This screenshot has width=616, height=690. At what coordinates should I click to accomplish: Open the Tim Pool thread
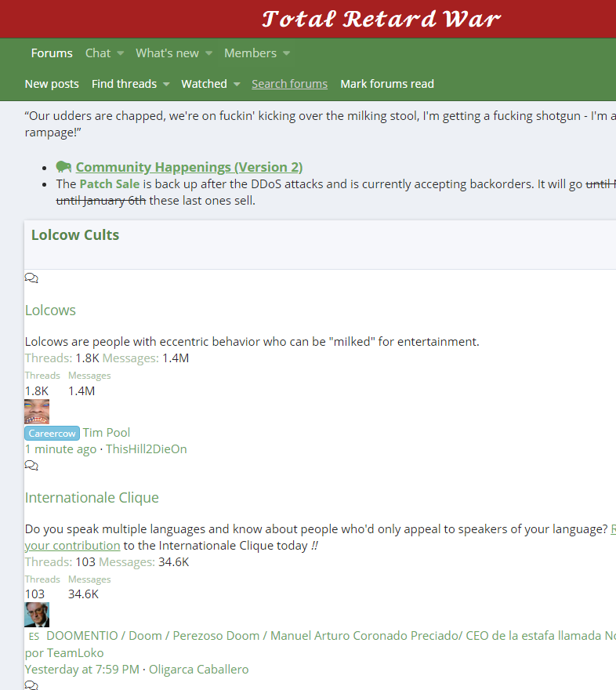click(107, 433)
